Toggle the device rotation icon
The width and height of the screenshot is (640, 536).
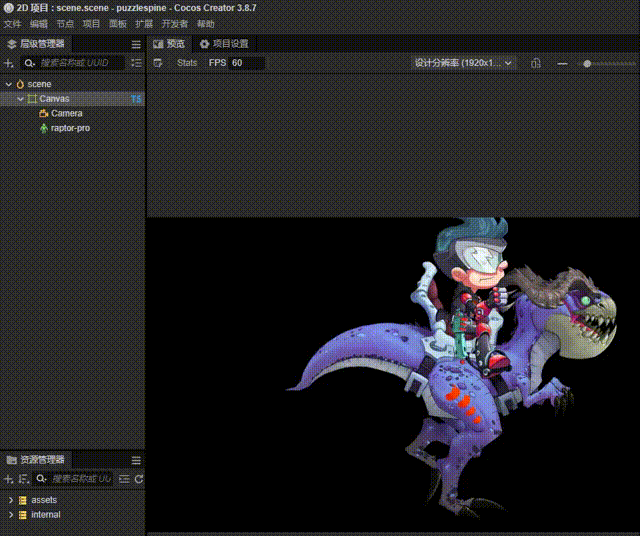tap(536, 63)
